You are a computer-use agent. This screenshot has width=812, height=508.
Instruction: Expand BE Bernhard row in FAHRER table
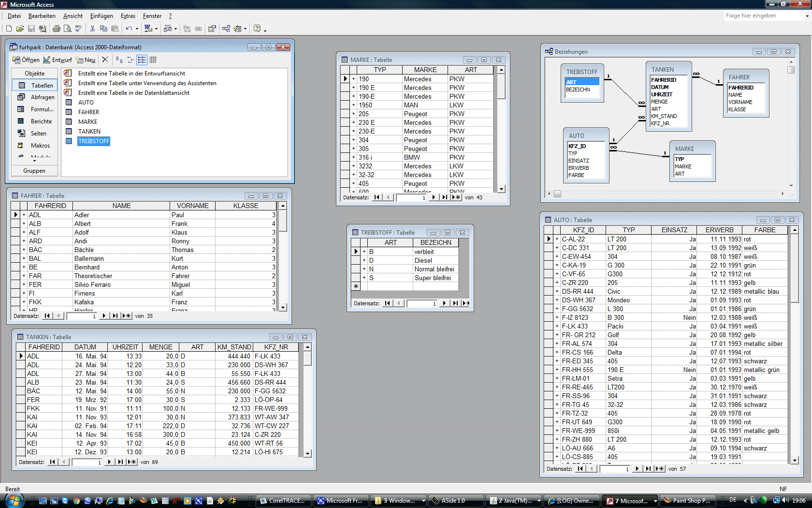point(24,267)
